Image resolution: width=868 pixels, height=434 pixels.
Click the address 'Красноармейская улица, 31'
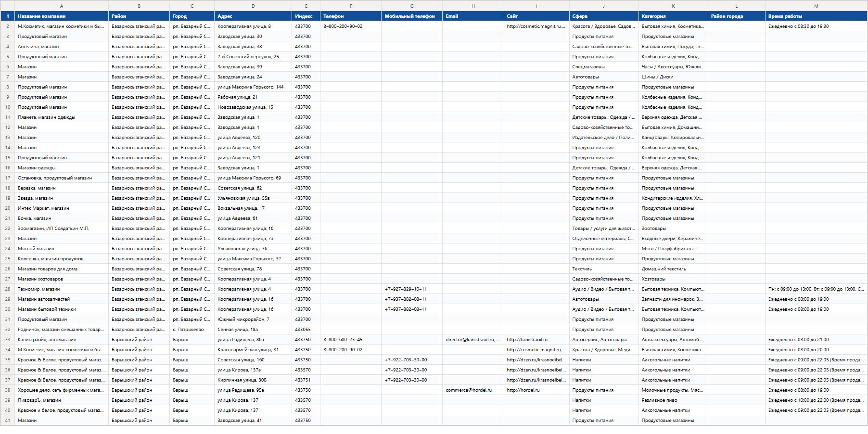click(x=253, y=350)
